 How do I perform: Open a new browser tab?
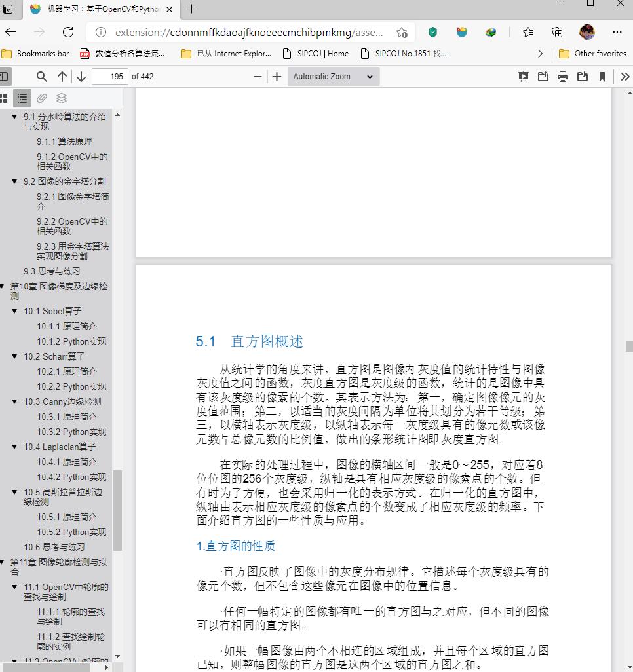pyautogui.click(x=192, y=9)
